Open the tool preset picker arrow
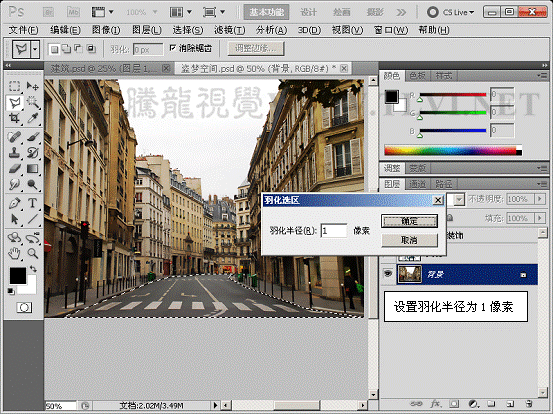Viewport: 553px width, 414px height. coord(35,49)
